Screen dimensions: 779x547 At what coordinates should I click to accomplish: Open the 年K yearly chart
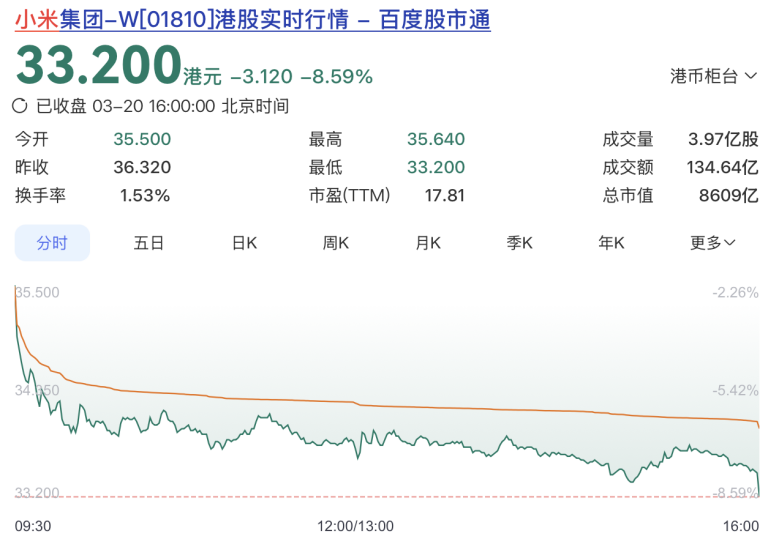point(611,243)
